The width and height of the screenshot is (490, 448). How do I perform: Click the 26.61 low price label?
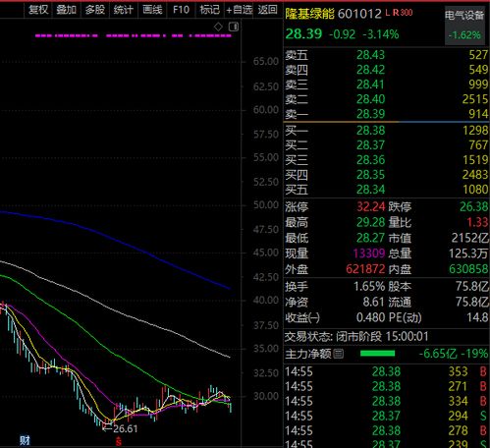point(126,428)
